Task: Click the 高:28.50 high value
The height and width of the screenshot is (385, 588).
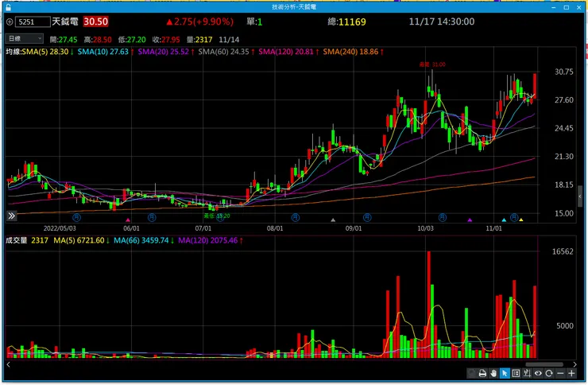Action: [98, 40]
